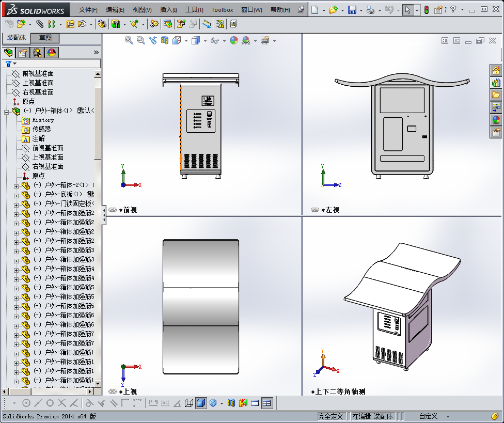Click the 自定义 status bar button
The width and height of the screenshot is (504, 423).
429,417
